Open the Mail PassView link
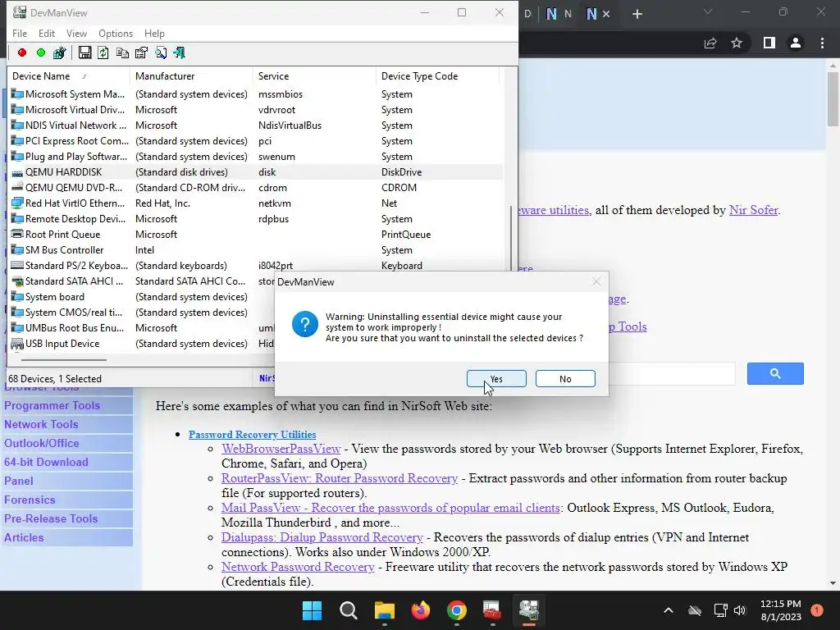 pos(390,508)
